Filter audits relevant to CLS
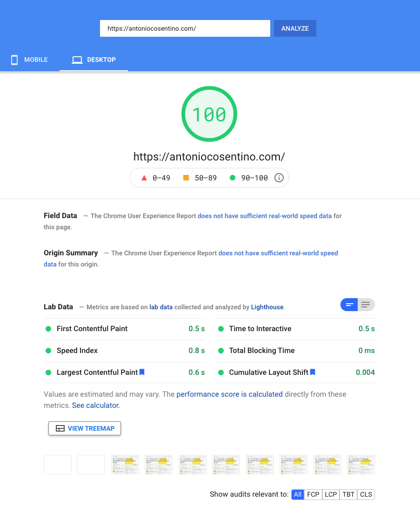420x506 pixels. coord(366,494)
